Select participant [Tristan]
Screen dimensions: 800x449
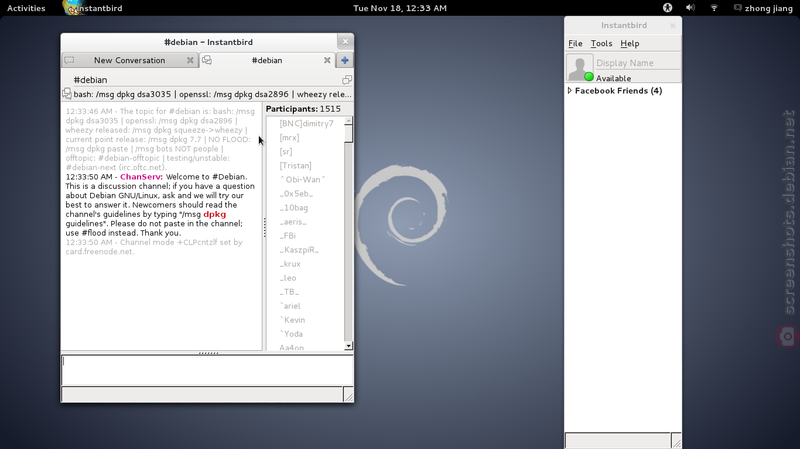(x=295, y=166)
